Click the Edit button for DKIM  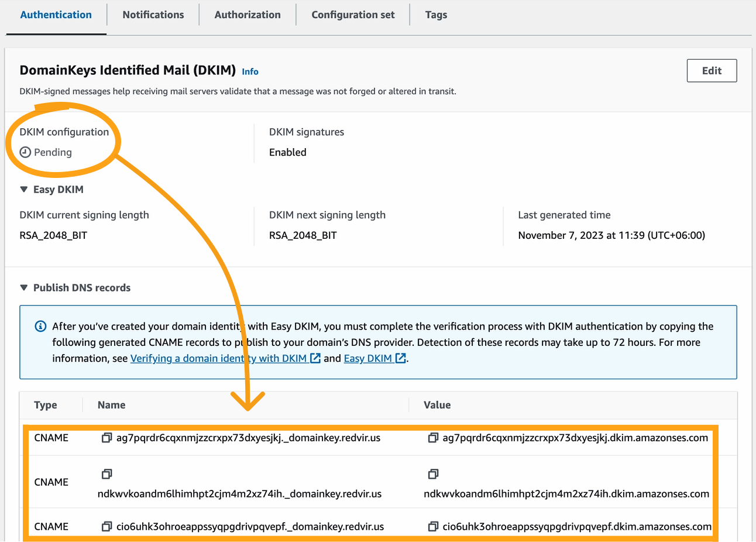coord(712,71)
